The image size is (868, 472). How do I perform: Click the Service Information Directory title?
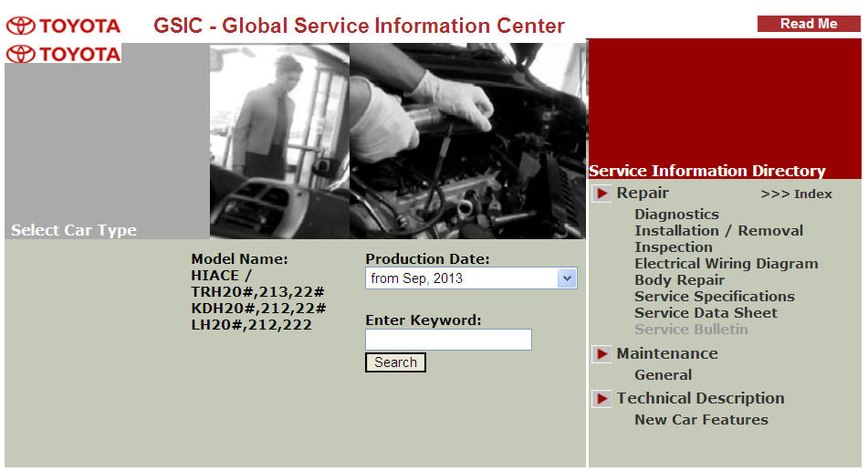tap(707, 171)
